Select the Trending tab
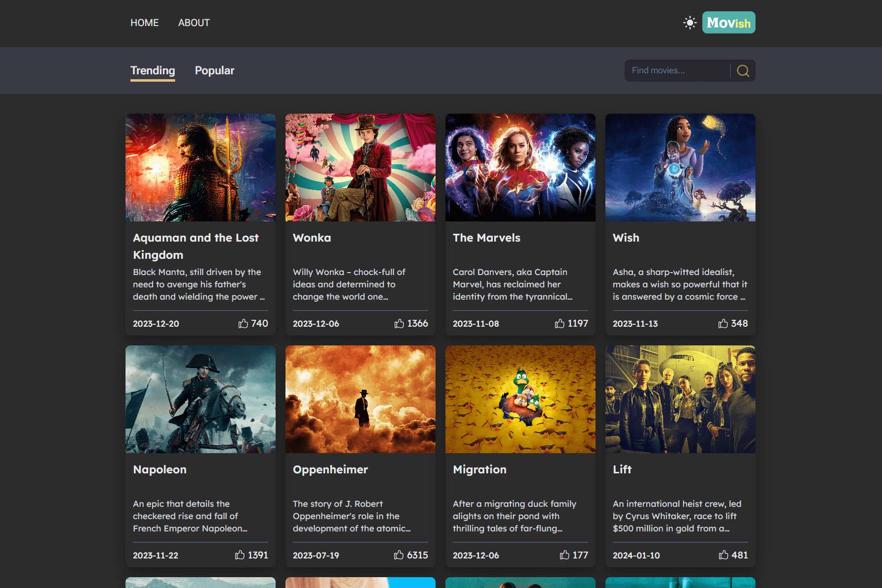 tap(153, 71)
